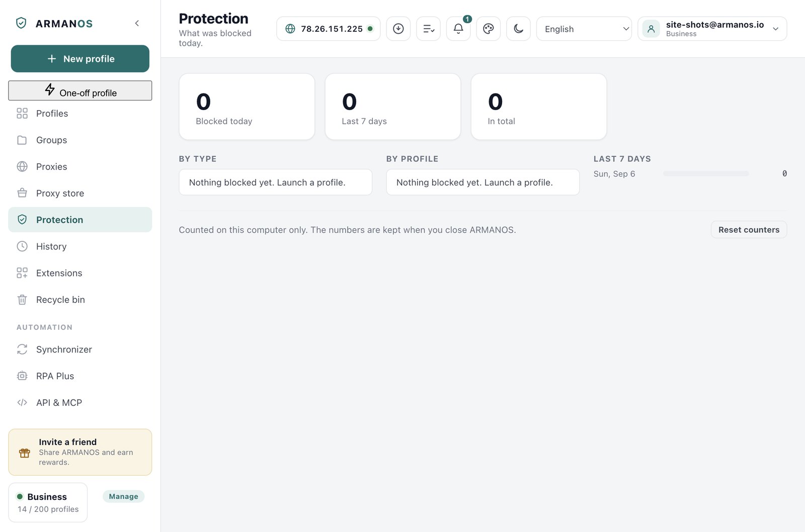
Task: Open the Groups section
Action: click(x=80, y=140)
